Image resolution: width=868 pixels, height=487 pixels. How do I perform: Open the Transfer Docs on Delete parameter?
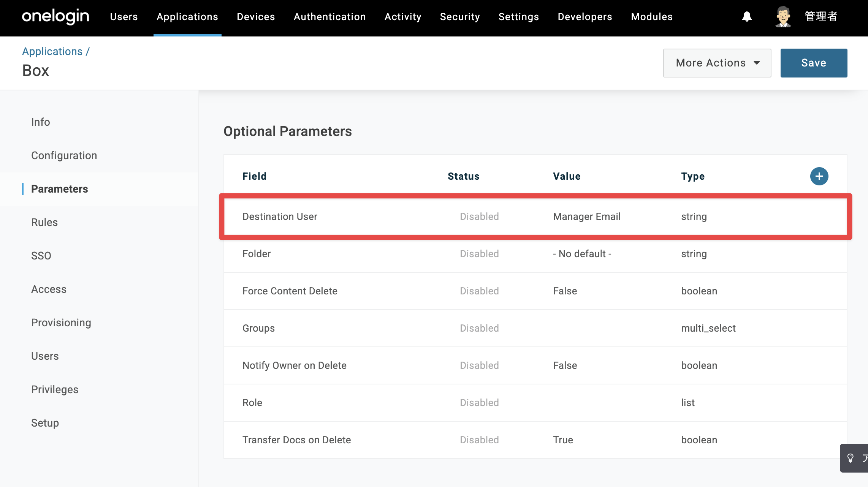pyautogui.click(x=535, y=440)
